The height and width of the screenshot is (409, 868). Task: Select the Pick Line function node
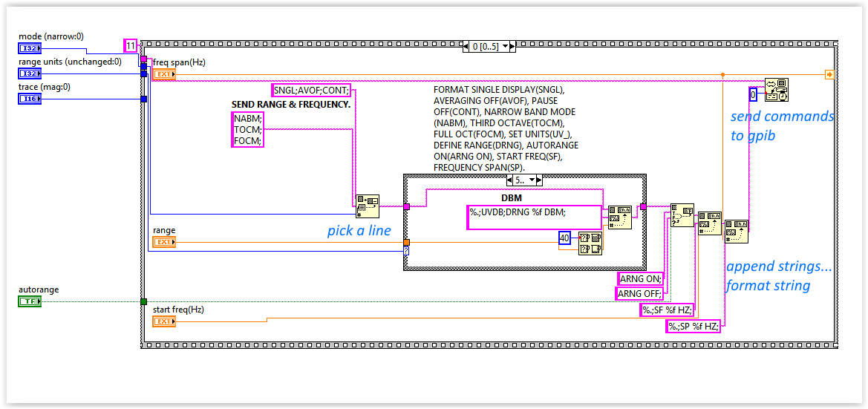tap(368, 206)
